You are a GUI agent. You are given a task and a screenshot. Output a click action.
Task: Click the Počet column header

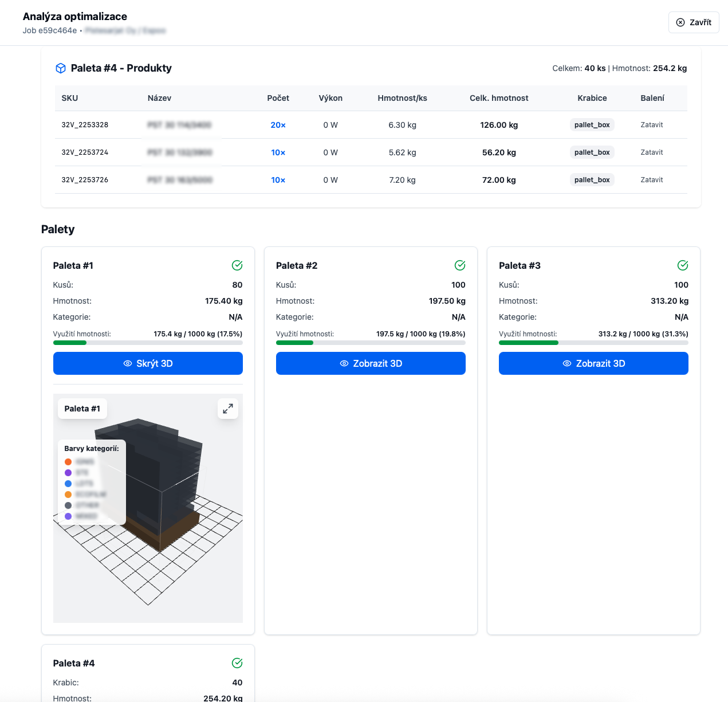[x=278, y=98]
